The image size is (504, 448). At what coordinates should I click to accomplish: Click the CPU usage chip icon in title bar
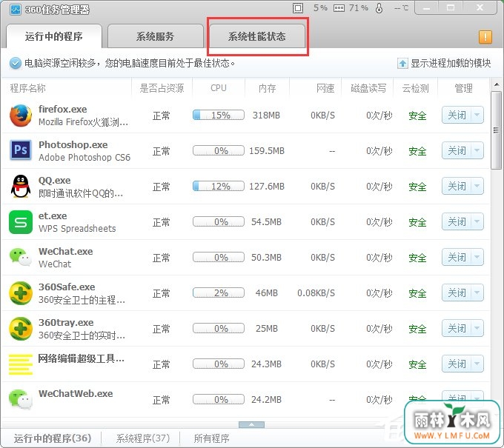click(x=298, y=8)
